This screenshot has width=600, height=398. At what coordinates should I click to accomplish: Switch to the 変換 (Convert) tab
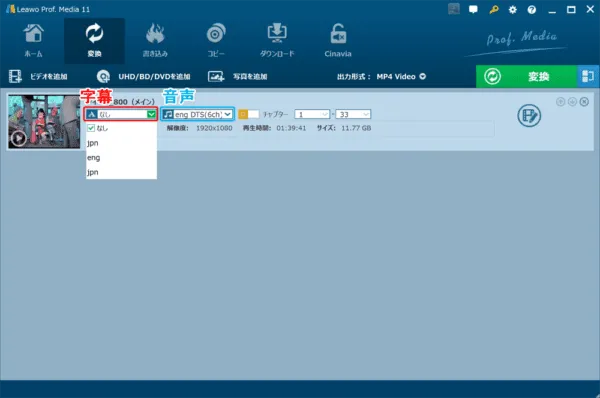[x=94, y=41]
